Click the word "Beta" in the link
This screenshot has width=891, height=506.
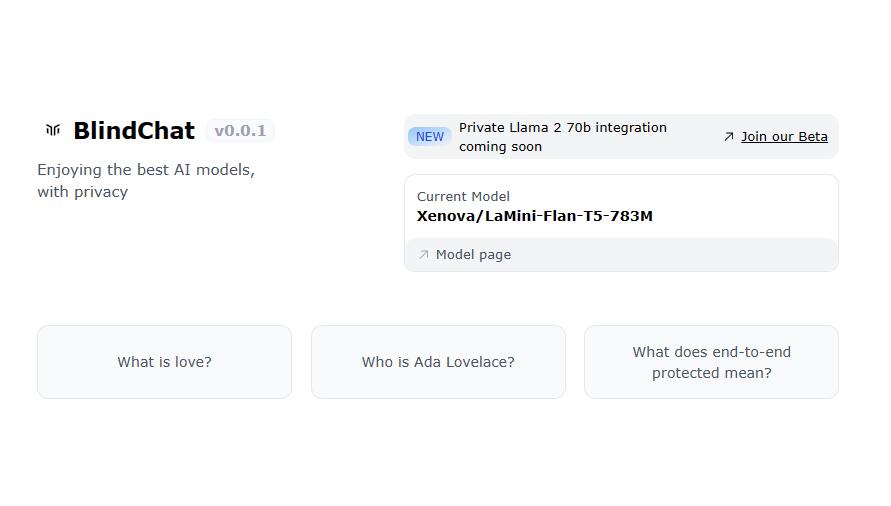[813, 136]
